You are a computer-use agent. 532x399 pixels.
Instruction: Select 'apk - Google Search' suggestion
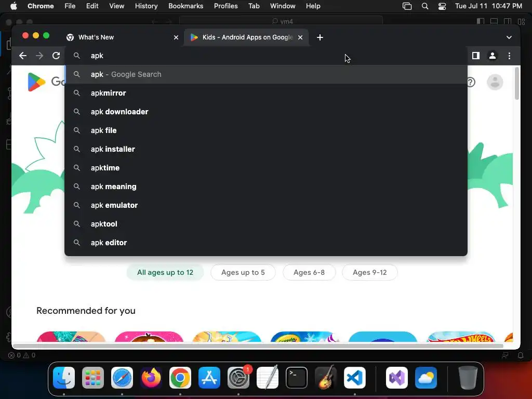tap(266, 74)
